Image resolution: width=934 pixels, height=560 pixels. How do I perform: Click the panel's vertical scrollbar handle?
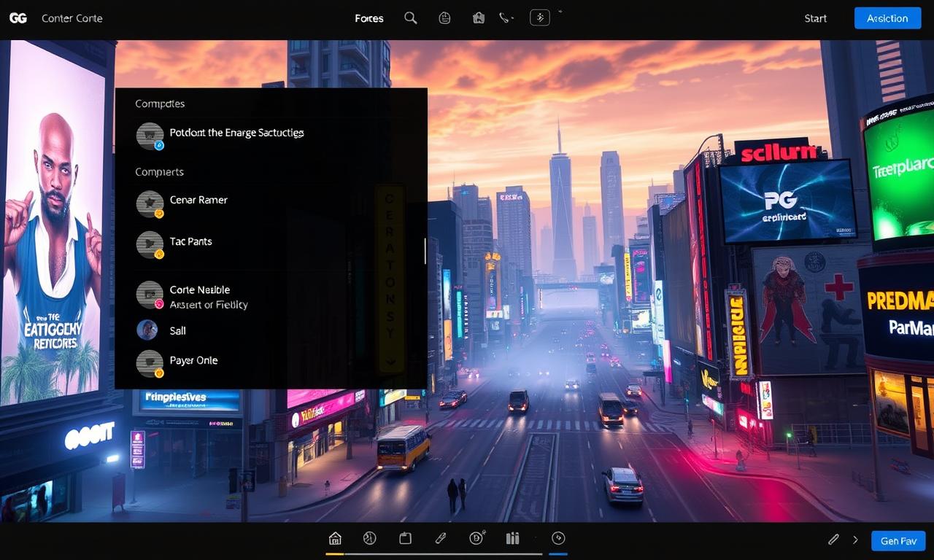pos(425,250)
